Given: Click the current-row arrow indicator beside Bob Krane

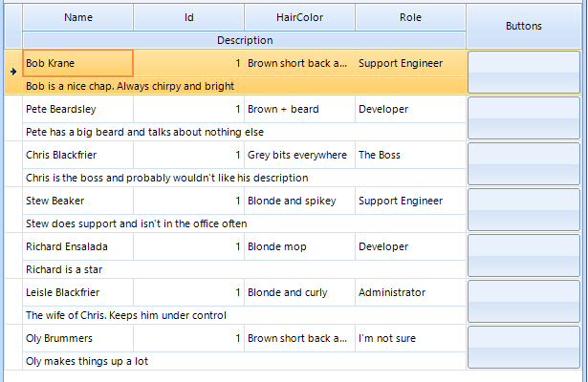Looking at the screenshot, I should (x=12, y=72).
